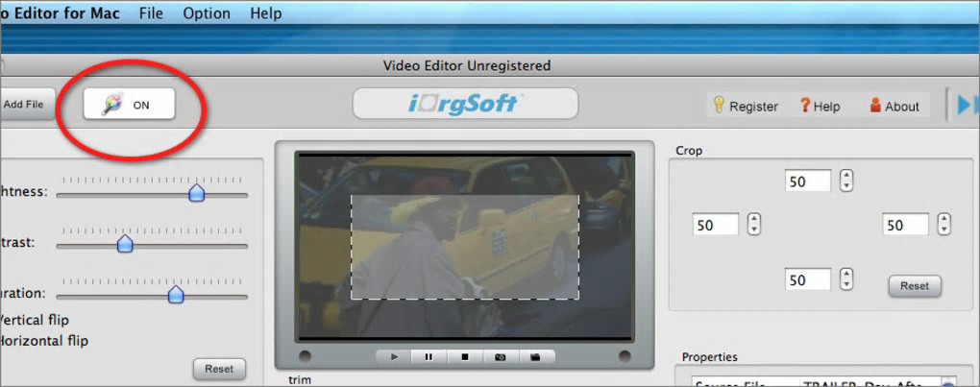Take a snapshot with the camera icon

[x=500, y=357]
